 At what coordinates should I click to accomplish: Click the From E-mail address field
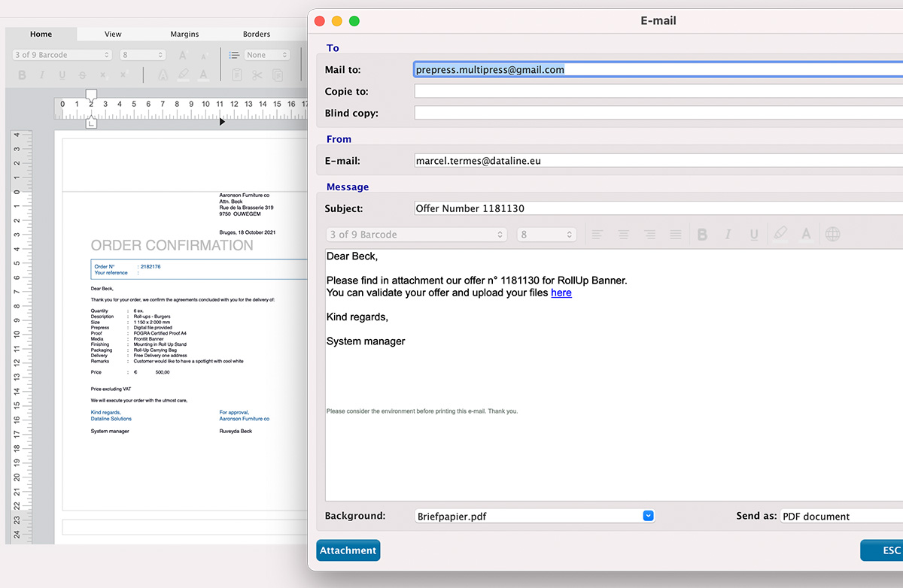(x=658, y=160)
